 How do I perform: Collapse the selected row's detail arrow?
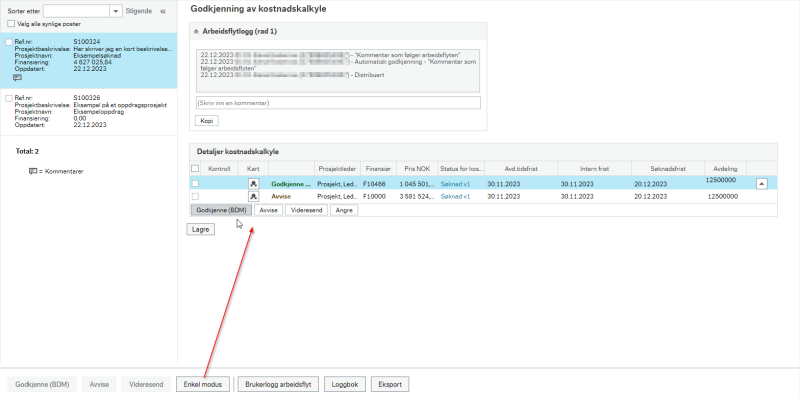click(x=761, y=184)
